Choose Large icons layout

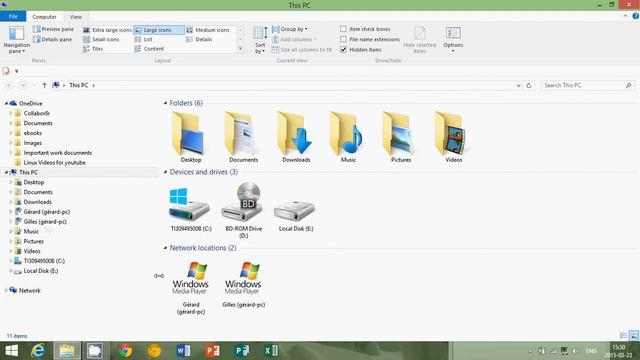coord(158,30)
